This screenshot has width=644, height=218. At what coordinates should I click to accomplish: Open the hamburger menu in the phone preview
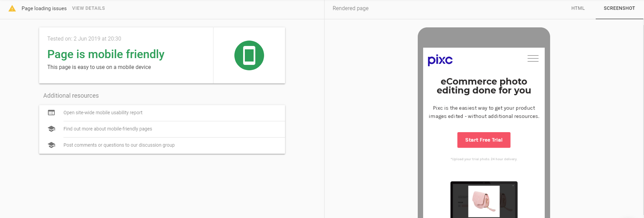533,58
